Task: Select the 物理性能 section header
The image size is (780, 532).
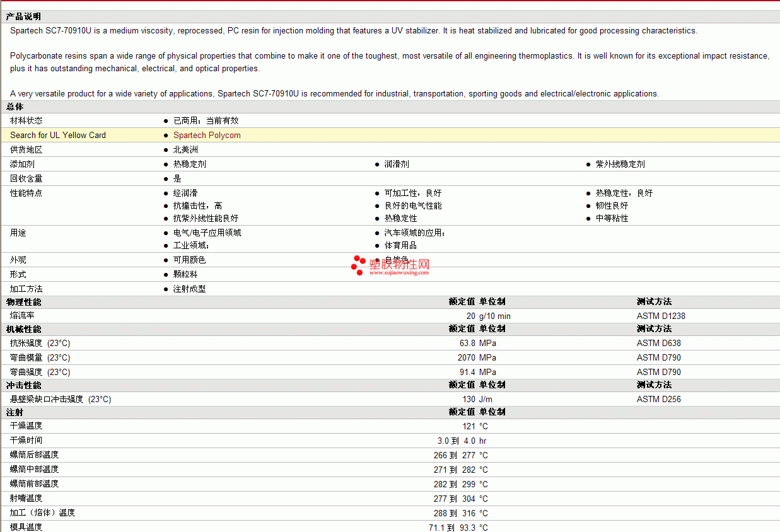Action: 23,302
